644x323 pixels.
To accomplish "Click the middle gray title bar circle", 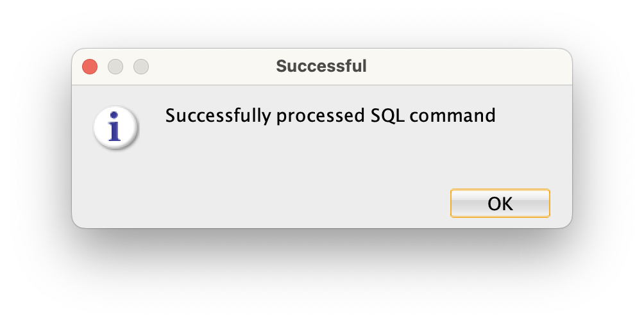I will click(x=115, y=66).
